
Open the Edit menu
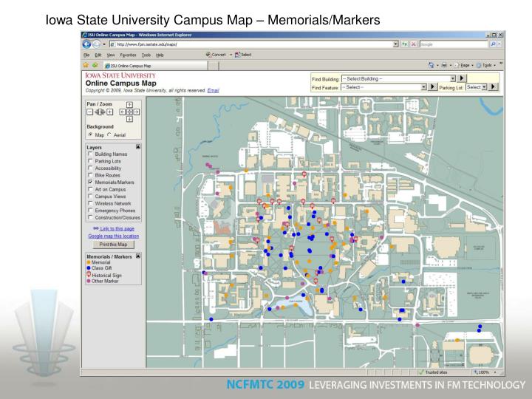point(98,55)
